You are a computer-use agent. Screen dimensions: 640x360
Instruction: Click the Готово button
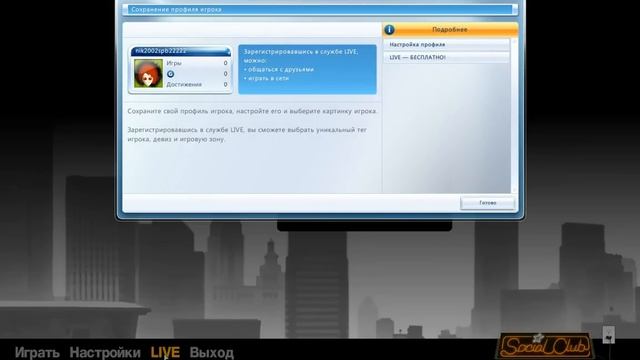(x=487, y=203)
